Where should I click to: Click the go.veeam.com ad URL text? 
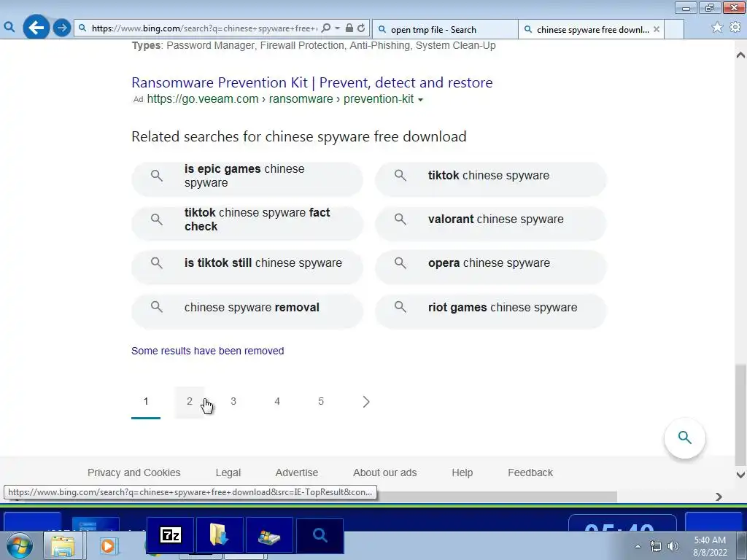(x=280, y=99)
